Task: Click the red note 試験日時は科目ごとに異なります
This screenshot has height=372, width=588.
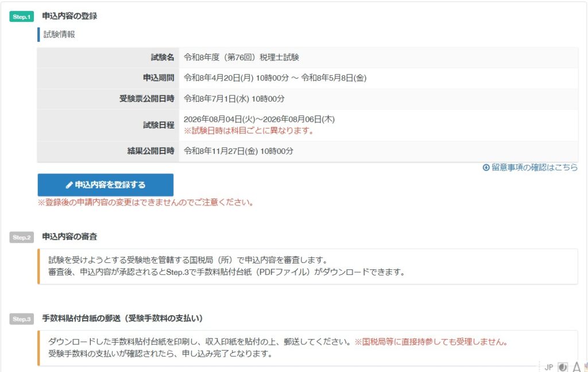Action: coord(248,131)
